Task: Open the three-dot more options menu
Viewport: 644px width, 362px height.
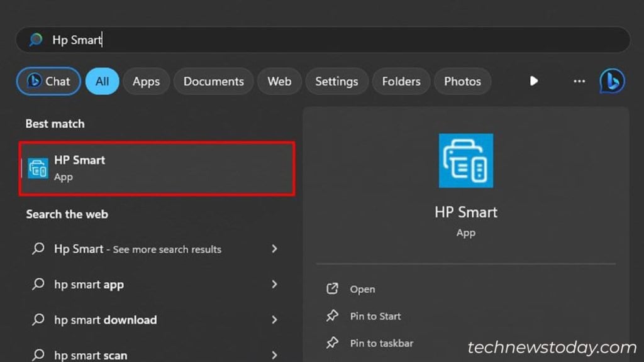Action: (579, 81)
